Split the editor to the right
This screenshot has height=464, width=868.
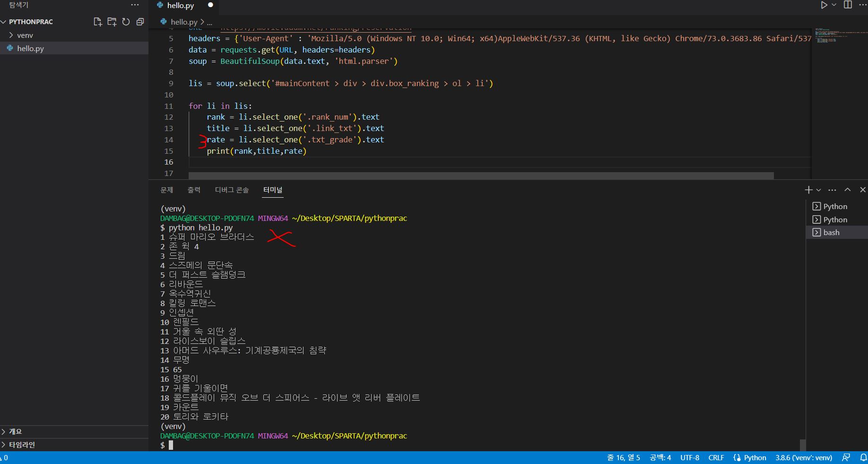tap(848, 5)
